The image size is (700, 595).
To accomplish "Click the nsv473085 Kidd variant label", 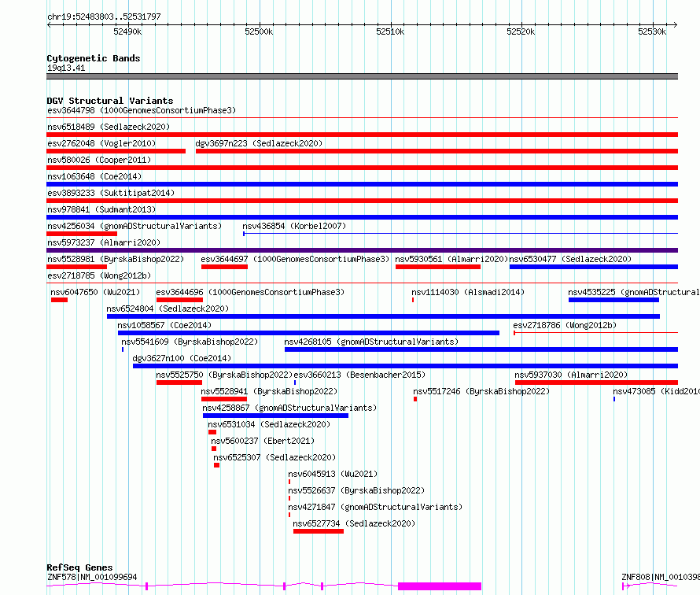I will click(x=656, y=391).
